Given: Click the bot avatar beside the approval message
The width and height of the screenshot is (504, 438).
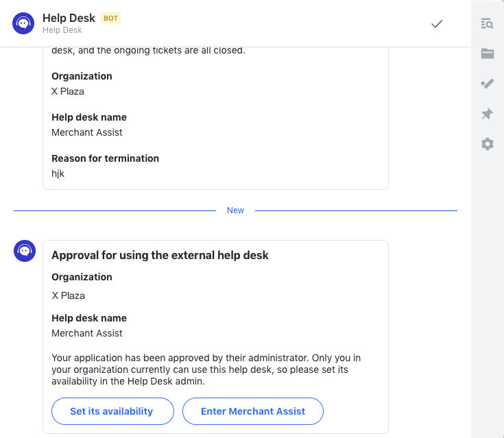Looking at the screenshot, I should click(x=25, y=251).
